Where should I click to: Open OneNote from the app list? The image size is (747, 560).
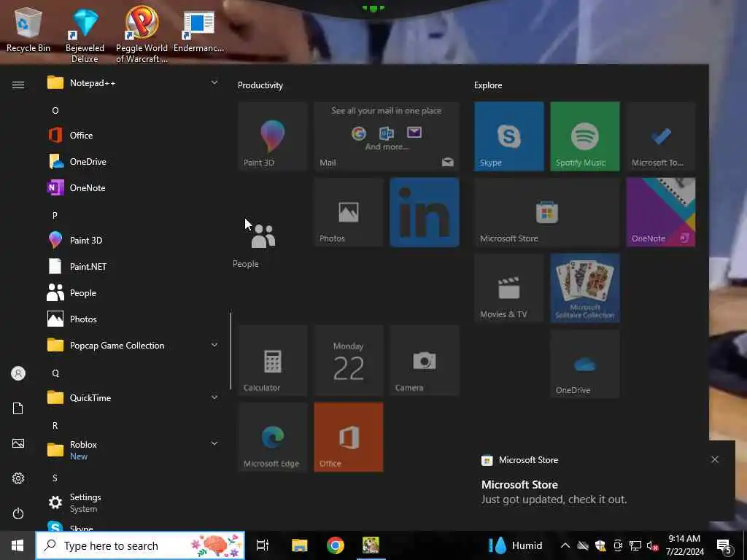[x=132, y=187]
